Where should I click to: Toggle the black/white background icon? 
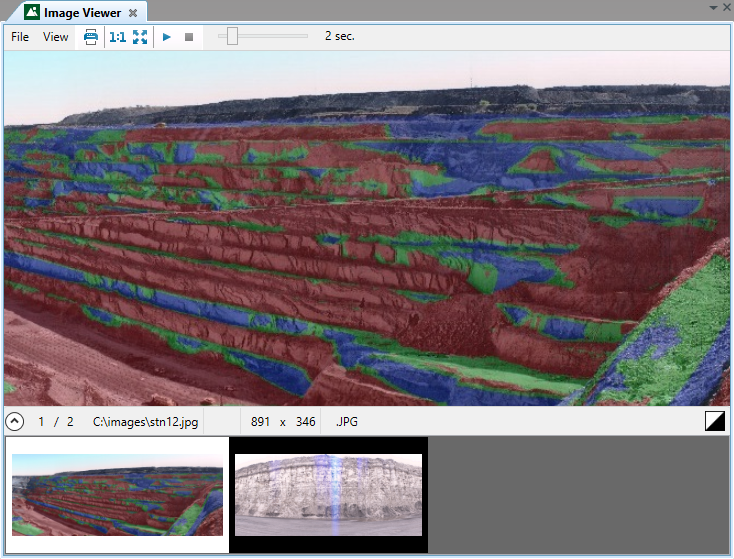[715, 422]
